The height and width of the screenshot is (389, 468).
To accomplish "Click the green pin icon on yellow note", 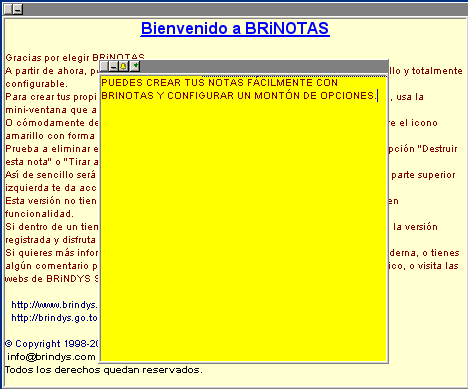I will (135, 66).
